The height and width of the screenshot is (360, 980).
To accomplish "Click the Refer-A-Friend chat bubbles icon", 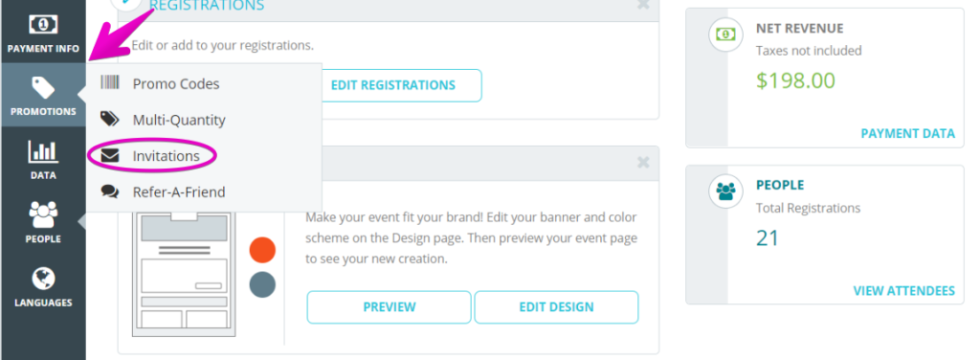I will (x=110, y=191).
